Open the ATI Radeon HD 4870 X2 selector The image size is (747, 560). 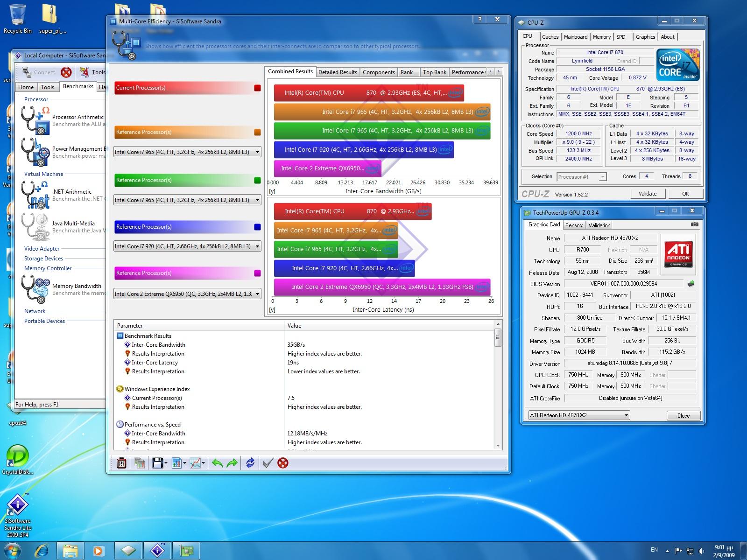pyautogui.click(x=579, y=415)
